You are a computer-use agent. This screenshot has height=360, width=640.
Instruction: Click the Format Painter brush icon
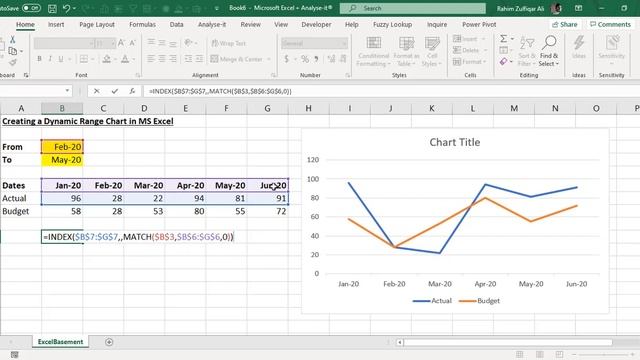pyautogui.click(x=13, y=62)
